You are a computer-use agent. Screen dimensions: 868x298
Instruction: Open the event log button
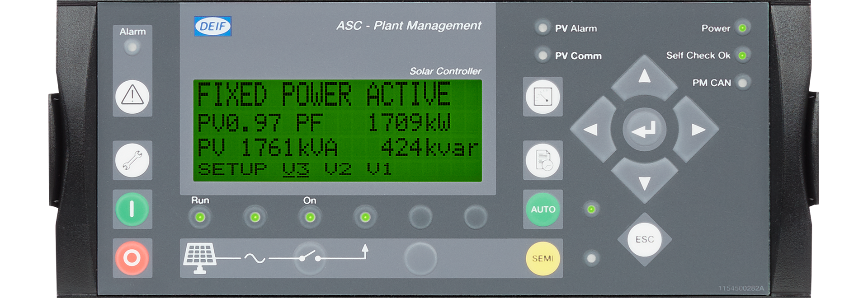point(542,160)
